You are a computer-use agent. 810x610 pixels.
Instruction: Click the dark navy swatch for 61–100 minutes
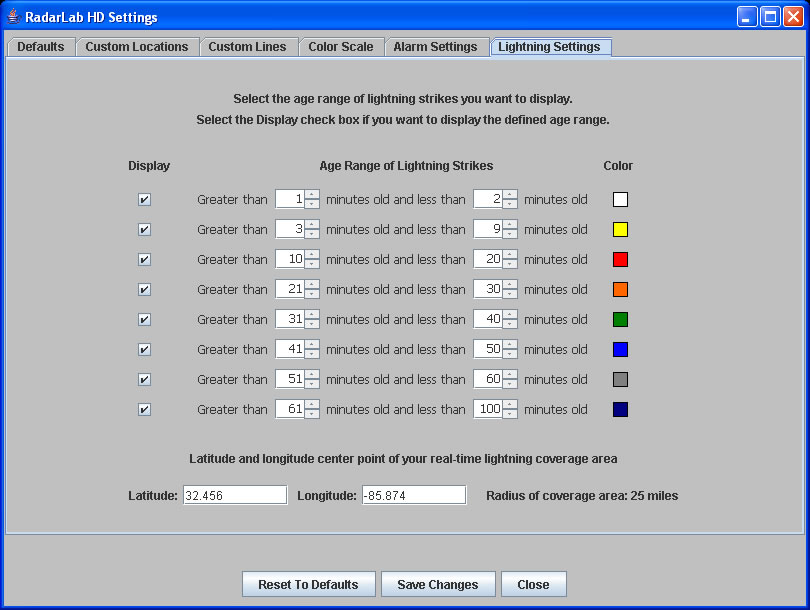[620, 409]
